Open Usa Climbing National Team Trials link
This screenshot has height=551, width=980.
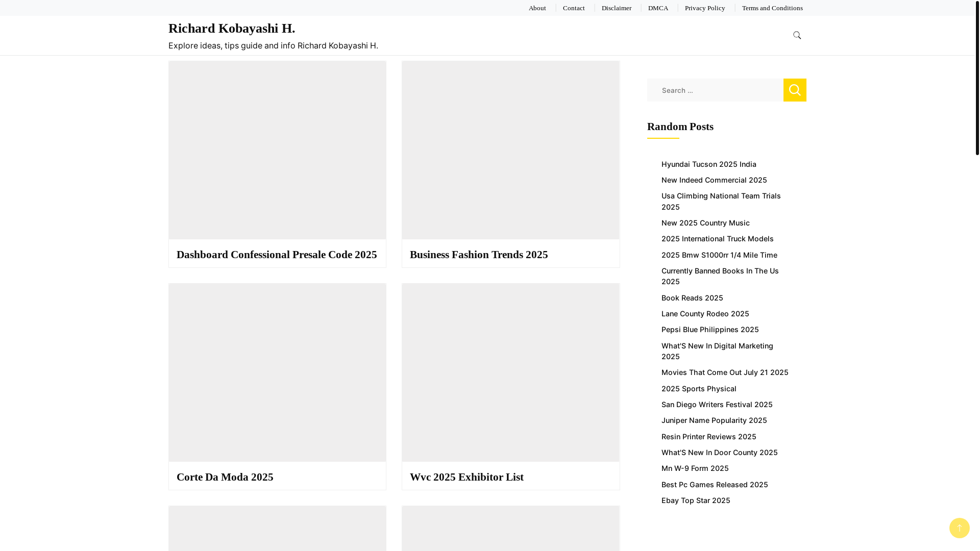coord(721,202)
